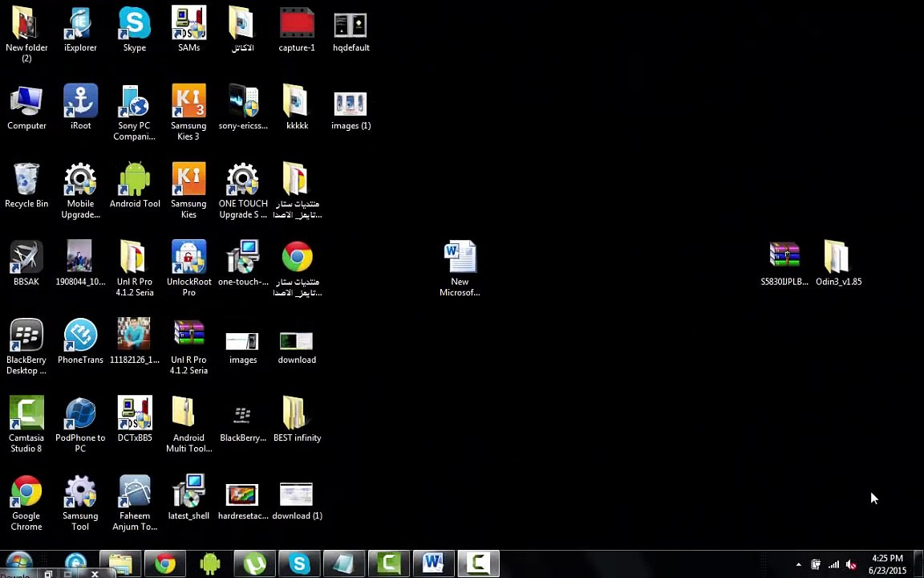Select the Camtasia Studio 8 desktop shortcut
Screen dimensions: 924x578
click(x=26, y=424)
